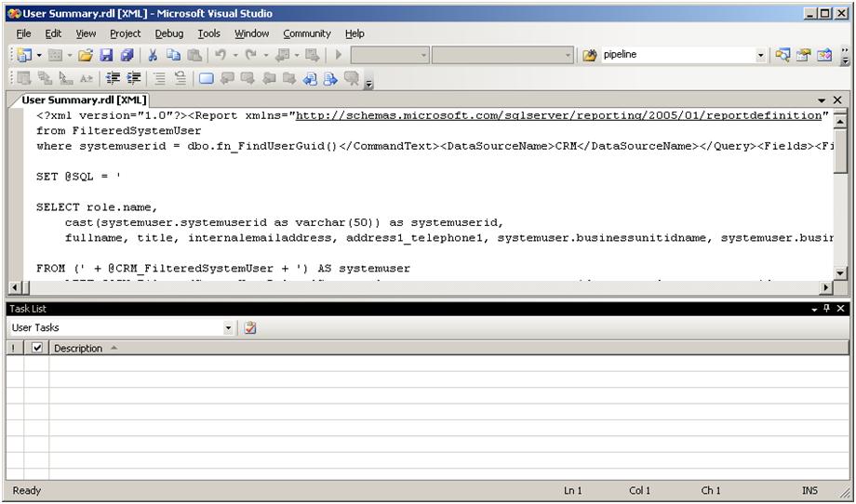Click the Find in Files icon
The width and height of the screenshot is (856, 504).
coord(590,55)
